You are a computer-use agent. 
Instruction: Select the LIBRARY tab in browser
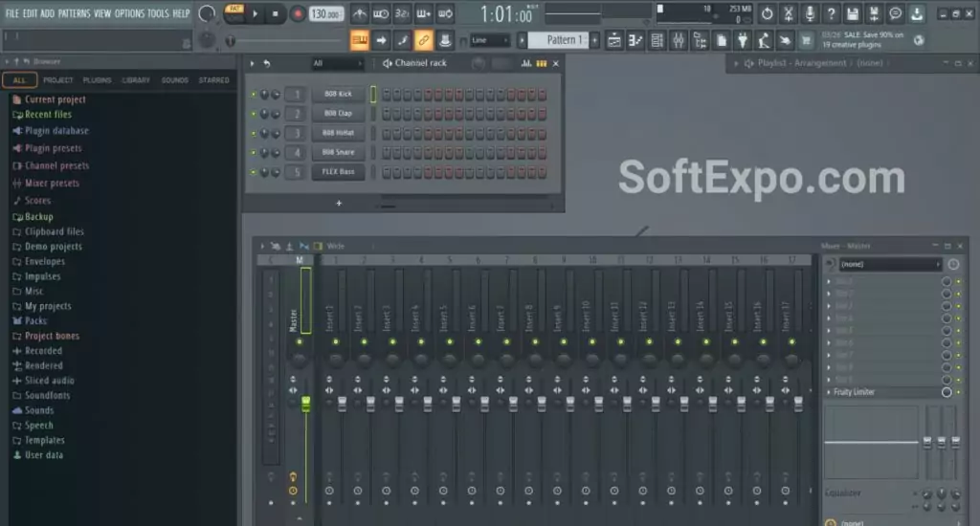pyautogui.click(x=136, y=80)
